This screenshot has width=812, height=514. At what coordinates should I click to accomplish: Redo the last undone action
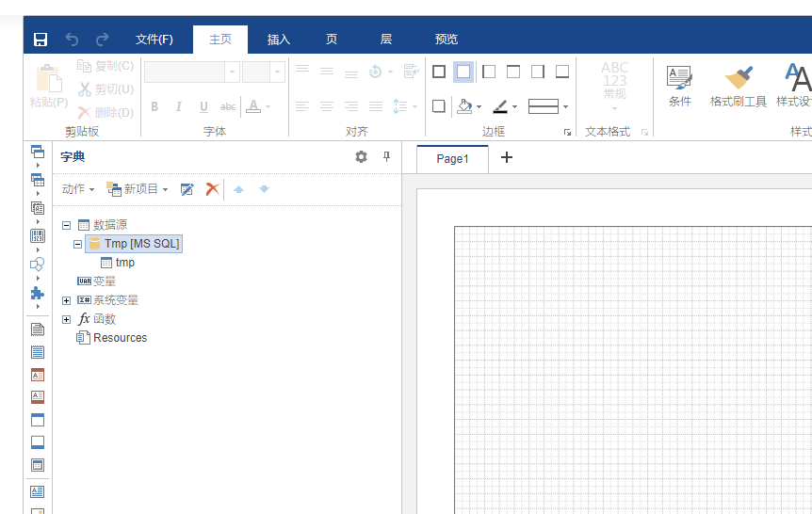[103, 40]
